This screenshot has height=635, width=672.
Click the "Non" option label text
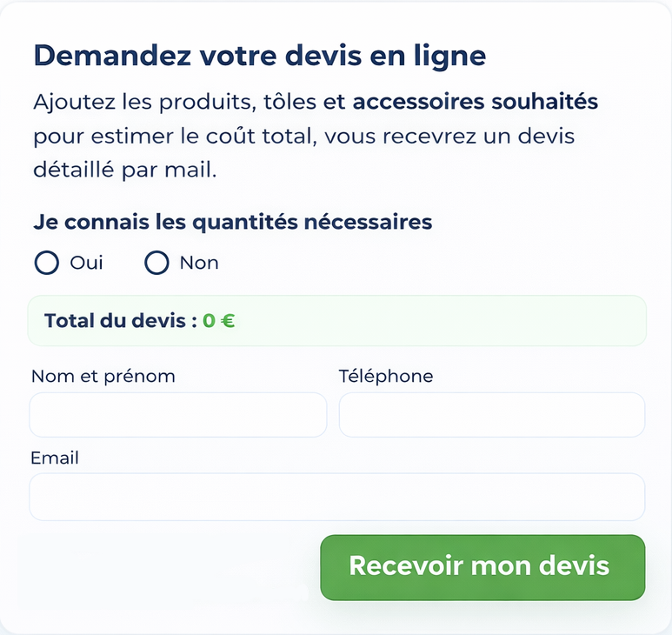(199, 263)
